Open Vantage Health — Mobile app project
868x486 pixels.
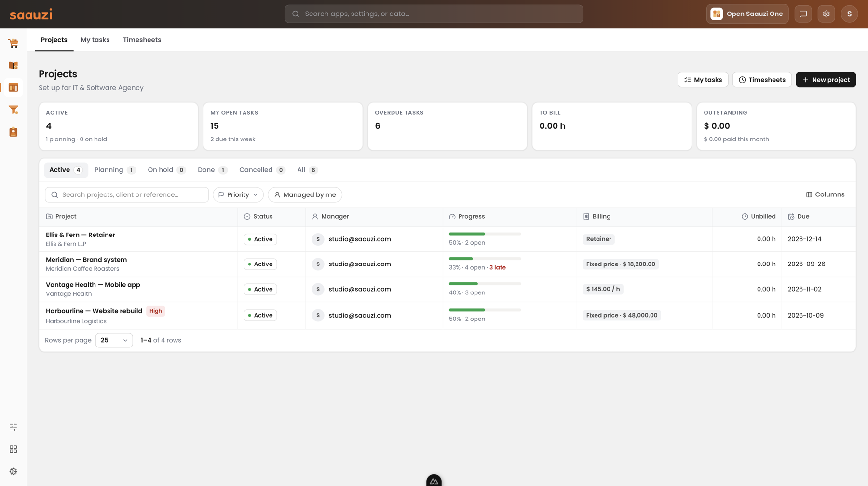(93, 285)
